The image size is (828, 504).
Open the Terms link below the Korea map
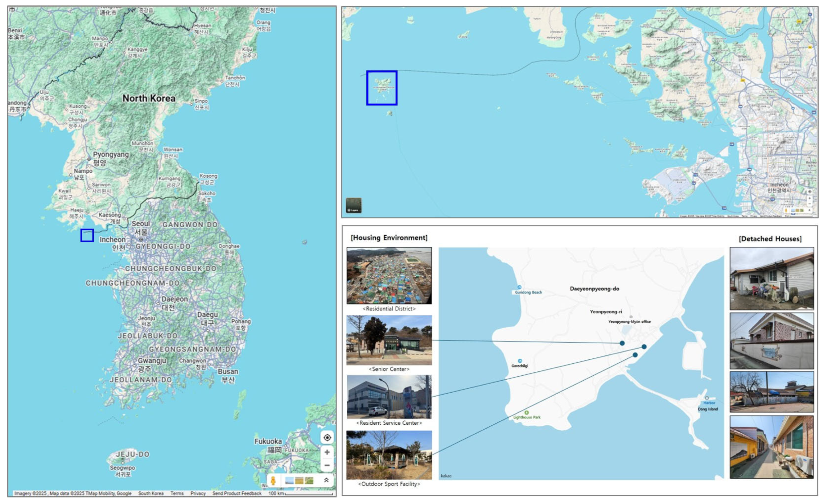tap(177, 493)
